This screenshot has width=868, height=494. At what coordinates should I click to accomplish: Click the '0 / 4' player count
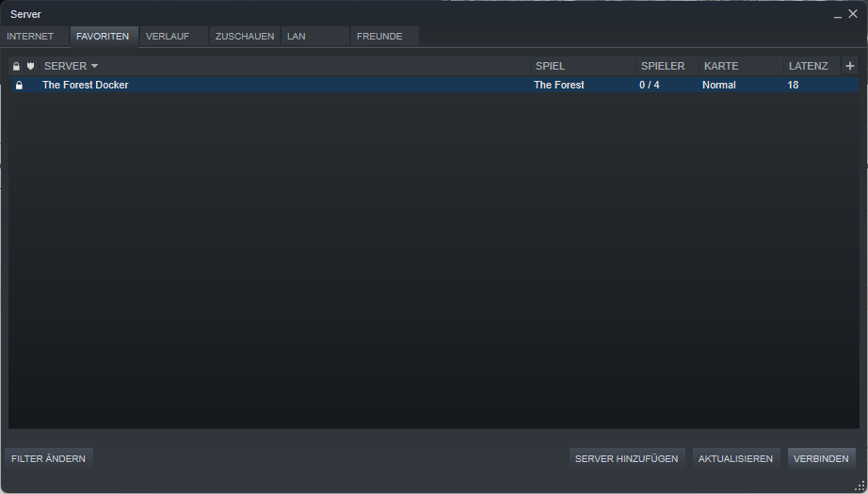(650, 86)
